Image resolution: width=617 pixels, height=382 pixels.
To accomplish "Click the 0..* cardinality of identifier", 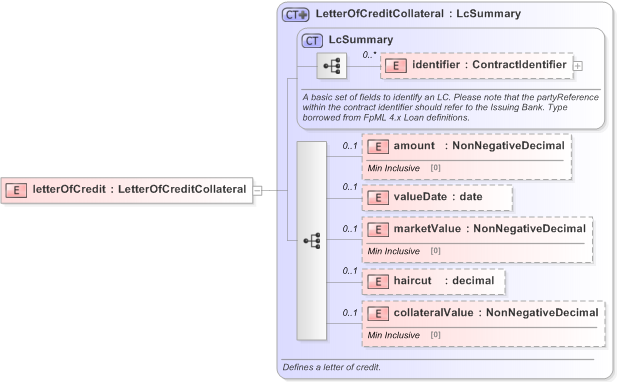I will click(x=369, y=55).
